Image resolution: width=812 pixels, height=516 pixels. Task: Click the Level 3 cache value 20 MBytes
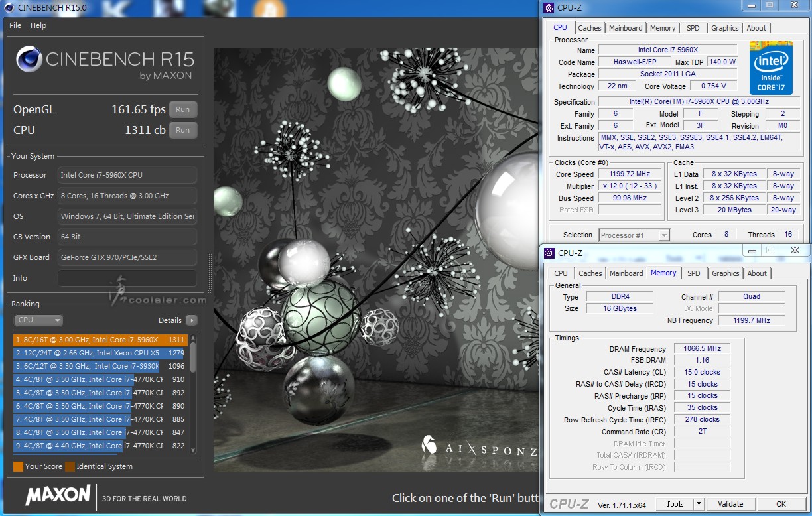point(734,210)
